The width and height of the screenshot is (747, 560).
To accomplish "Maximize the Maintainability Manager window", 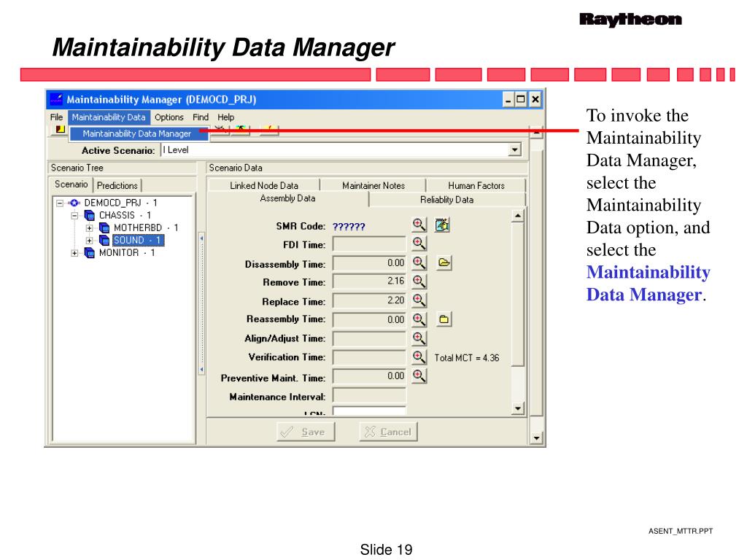I will click(521, 99).
